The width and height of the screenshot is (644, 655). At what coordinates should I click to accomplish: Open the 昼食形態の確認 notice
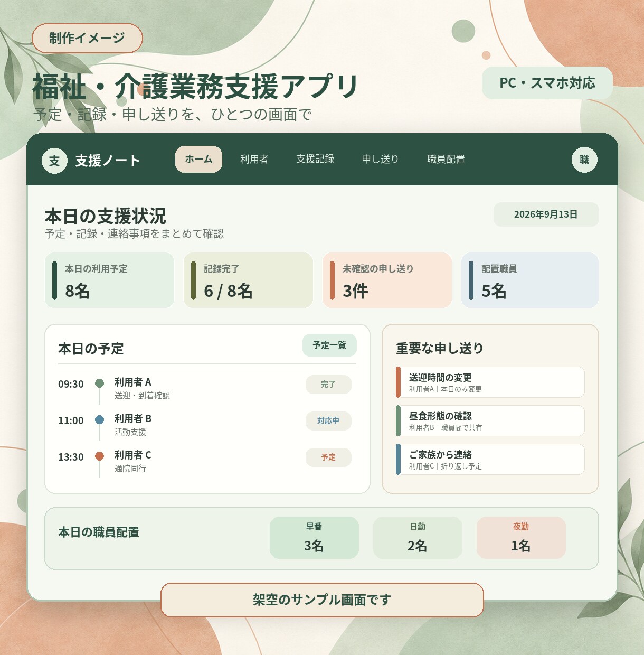pyautogui.click(x=490, y=421)
